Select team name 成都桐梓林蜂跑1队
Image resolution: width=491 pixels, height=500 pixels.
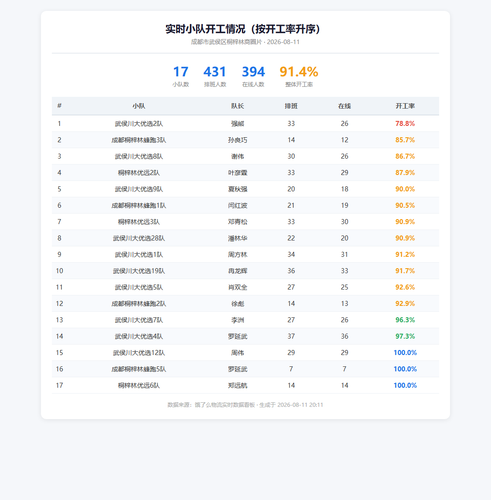tap(139, 205)
